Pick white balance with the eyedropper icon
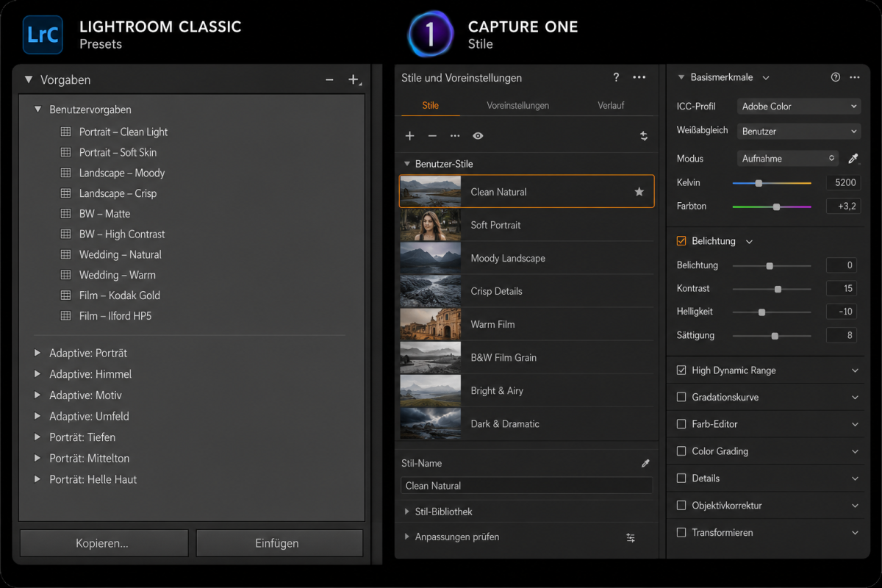The width and height of the screenshot is (882, 588). (853, 158)
